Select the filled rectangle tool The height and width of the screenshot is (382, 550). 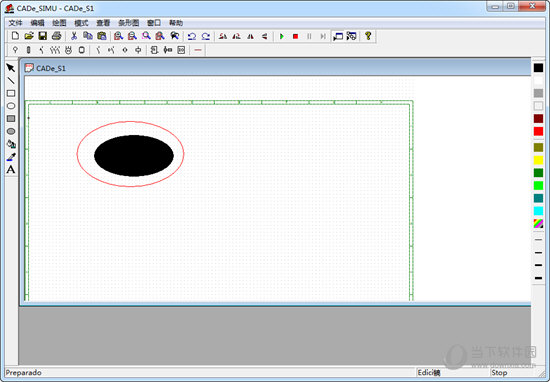(x=11, y=119)
